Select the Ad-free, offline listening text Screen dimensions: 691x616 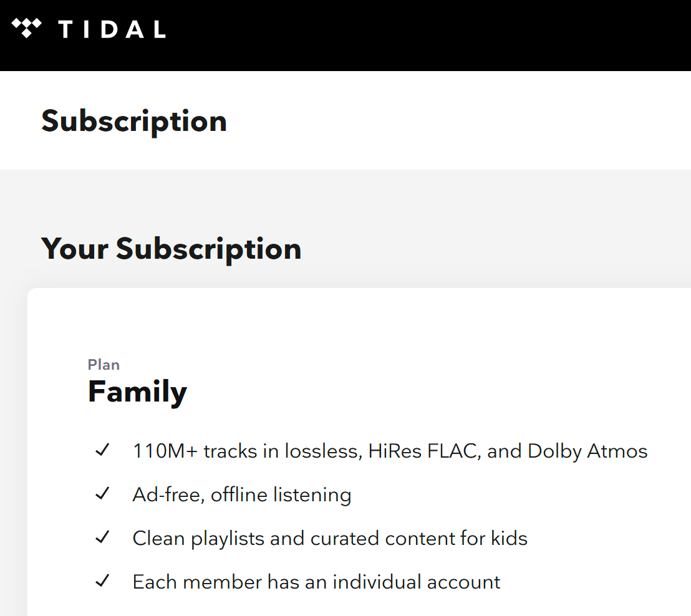242,495
